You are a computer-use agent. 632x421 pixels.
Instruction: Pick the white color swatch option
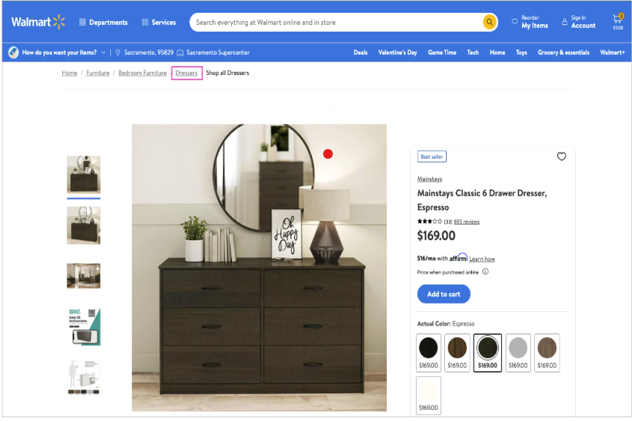tap(428, 393)
